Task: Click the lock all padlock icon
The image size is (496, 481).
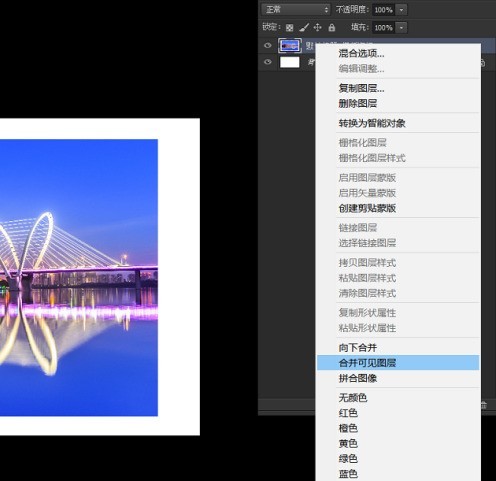Action: pos(331,27)
